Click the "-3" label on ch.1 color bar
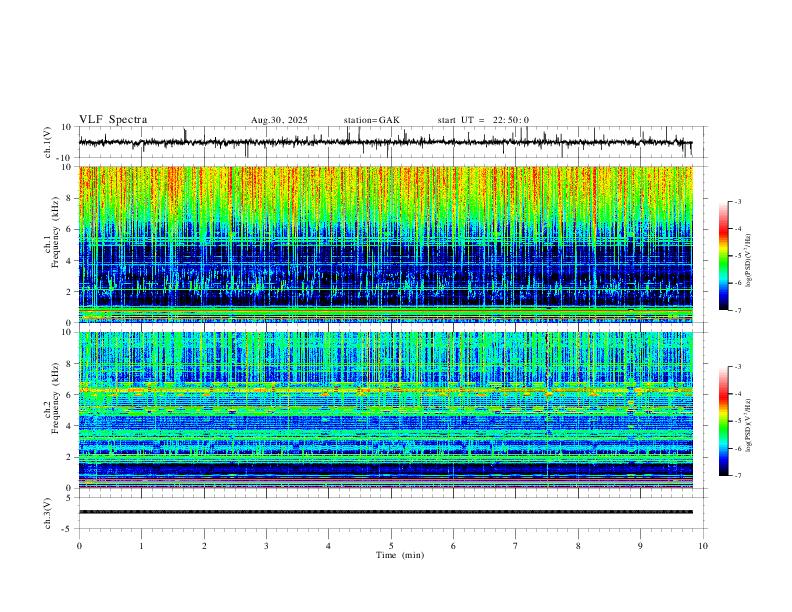The image size is (792, 612). click(x=737, y=201)
